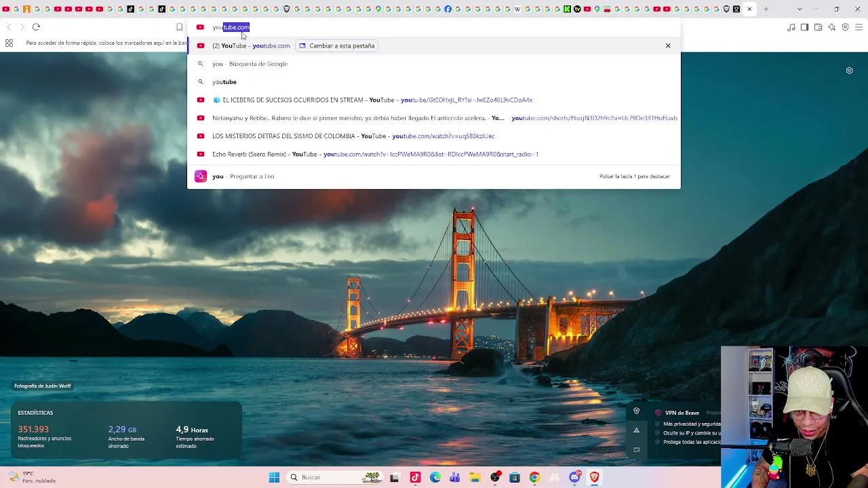
Task: Click the forward navigation arrow
Action: [22, 27]
